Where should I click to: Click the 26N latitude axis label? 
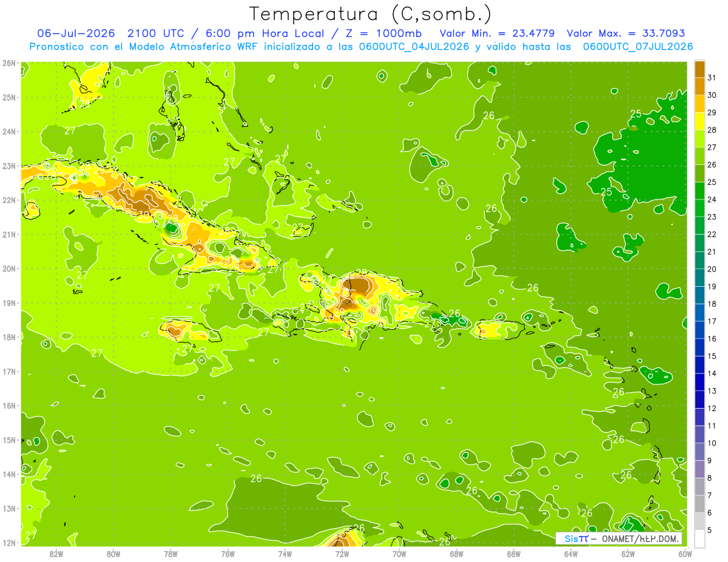(8, 63)
